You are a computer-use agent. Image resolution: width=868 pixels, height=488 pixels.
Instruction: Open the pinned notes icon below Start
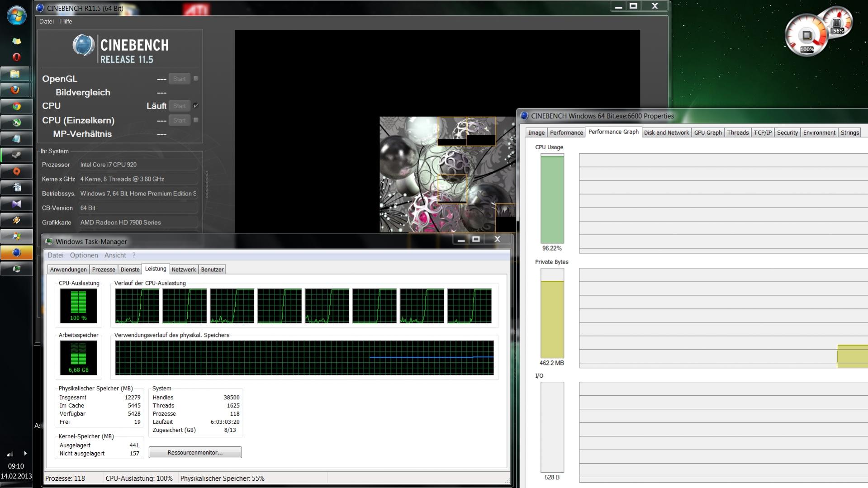tap(16, 41)
